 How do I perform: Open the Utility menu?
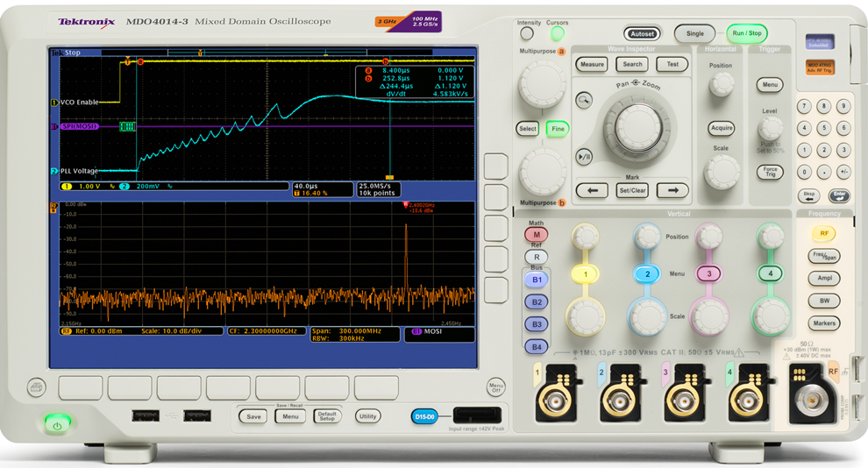tap(367, 416)
